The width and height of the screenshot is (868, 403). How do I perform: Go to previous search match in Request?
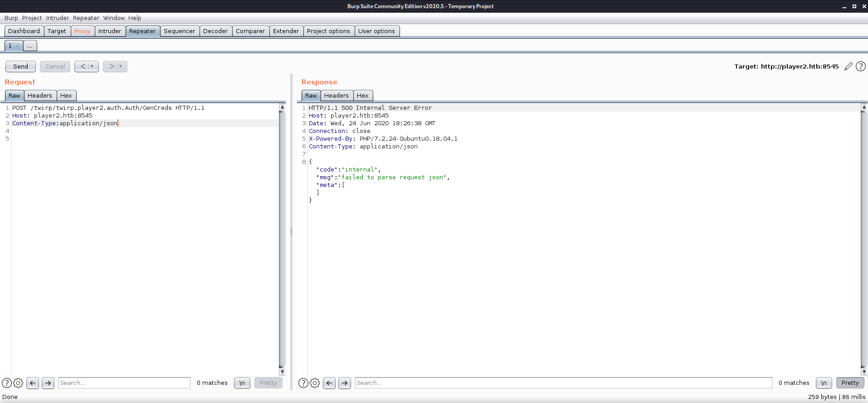point(33,383)
